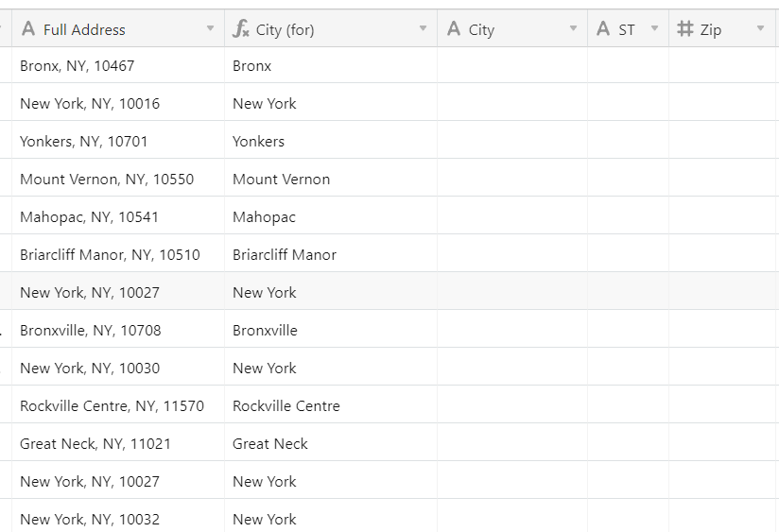Screen dimensions: 779x532
Task: Select cell New York, NY, 10016
Action: click(x=118, y=103)
